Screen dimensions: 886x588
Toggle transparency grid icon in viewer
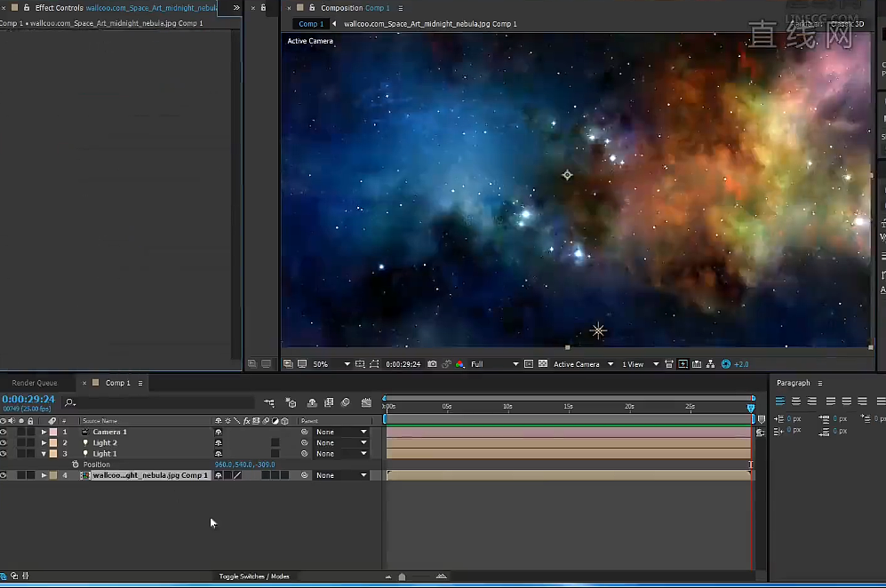(543, 364)
